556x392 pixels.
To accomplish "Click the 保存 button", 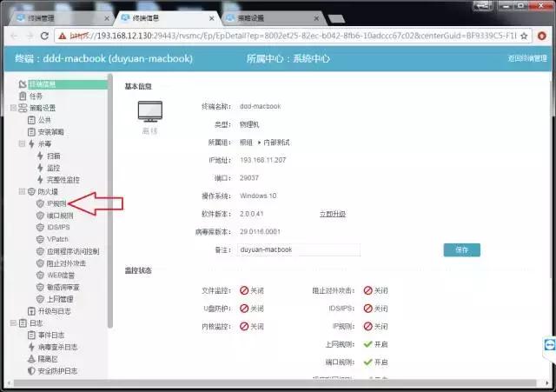I will click(x=461, y=249).
